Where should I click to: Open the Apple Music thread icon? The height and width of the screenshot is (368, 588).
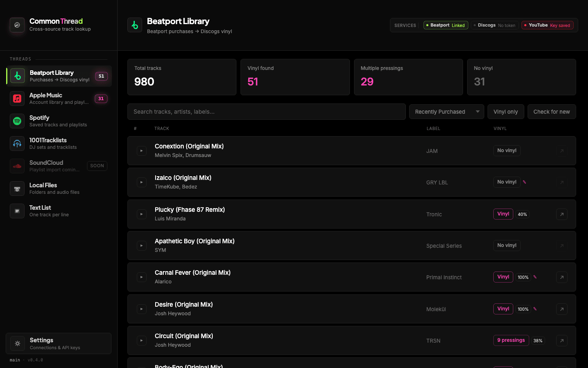pos(17,99)
